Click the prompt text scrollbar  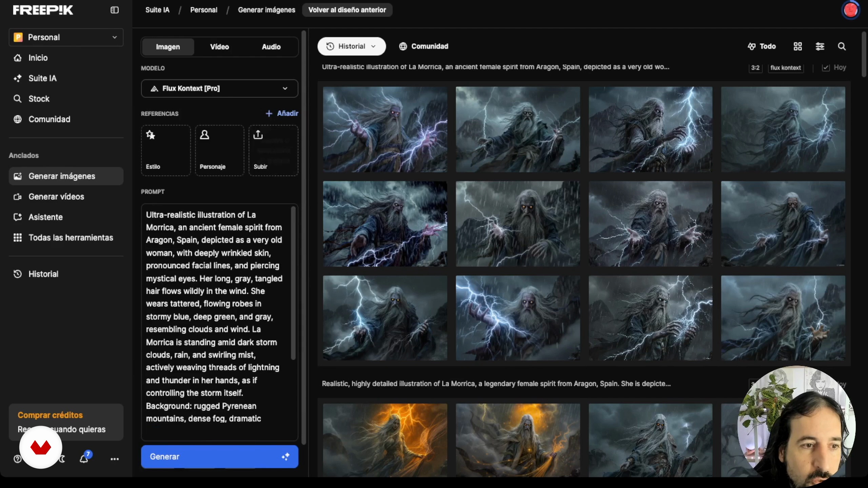[293, 283]
